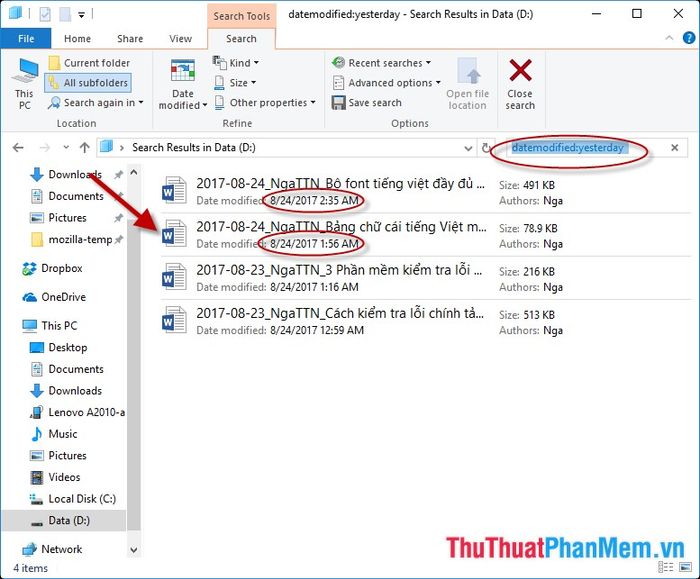Clear search box with X button

click(x=675, y=148)
